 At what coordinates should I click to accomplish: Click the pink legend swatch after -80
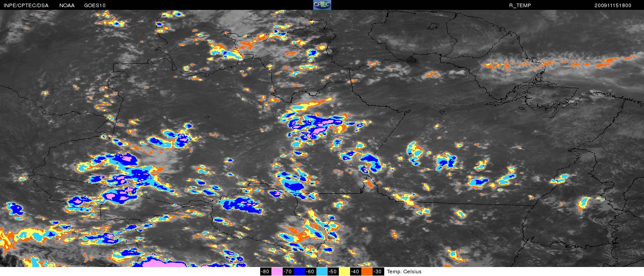(x=277, y=272)
